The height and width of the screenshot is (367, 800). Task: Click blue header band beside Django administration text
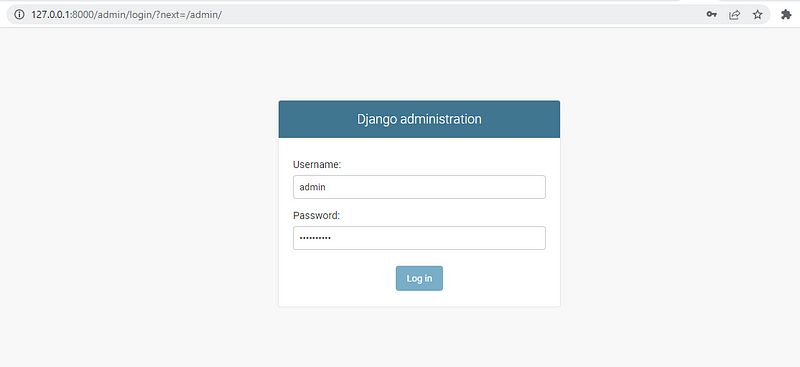(x=316, y=119)
